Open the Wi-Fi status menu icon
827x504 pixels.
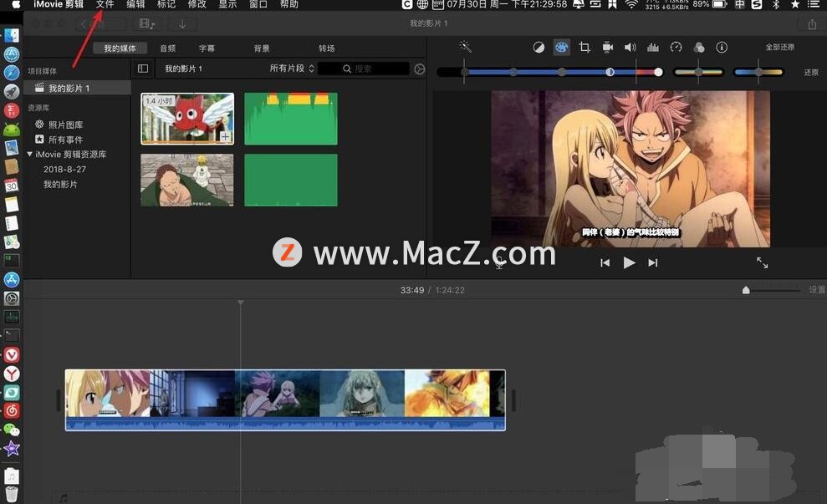pos(631,4)
